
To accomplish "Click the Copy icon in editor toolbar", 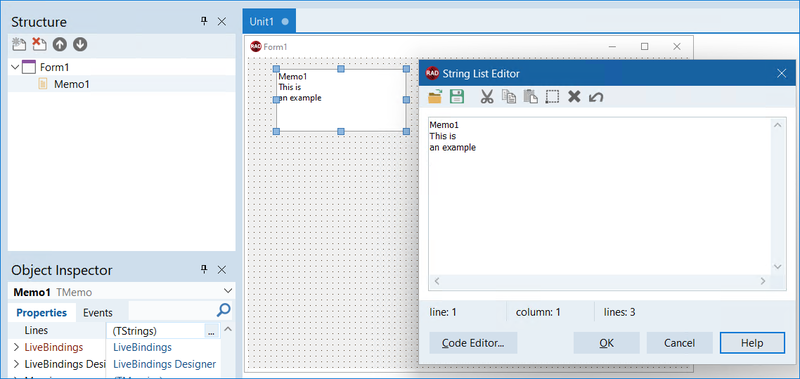I will [x=509, y=96].
